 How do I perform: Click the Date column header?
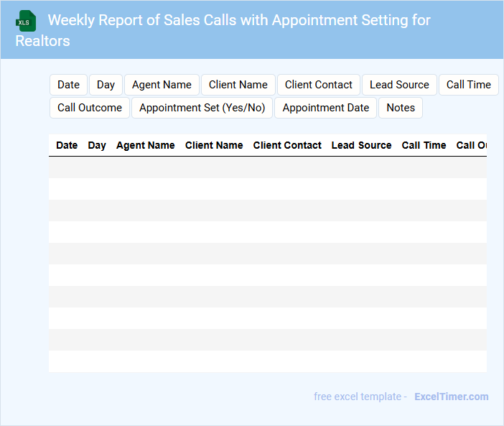(x=67, y=145)
